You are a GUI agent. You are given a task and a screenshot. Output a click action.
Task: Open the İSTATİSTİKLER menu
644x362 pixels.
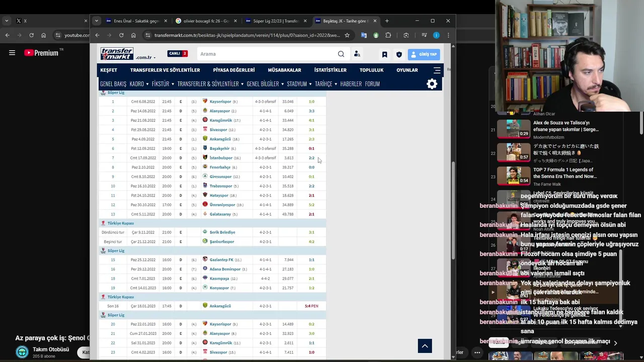[330, 70]
